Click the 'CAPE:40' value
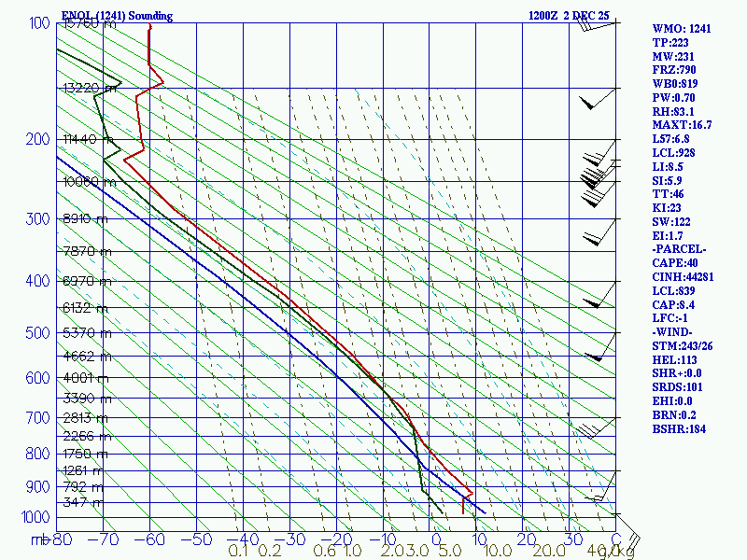Image resolution: width=747 pixels, height=560 pixels. pyautogui.click(x=675, y=263)
